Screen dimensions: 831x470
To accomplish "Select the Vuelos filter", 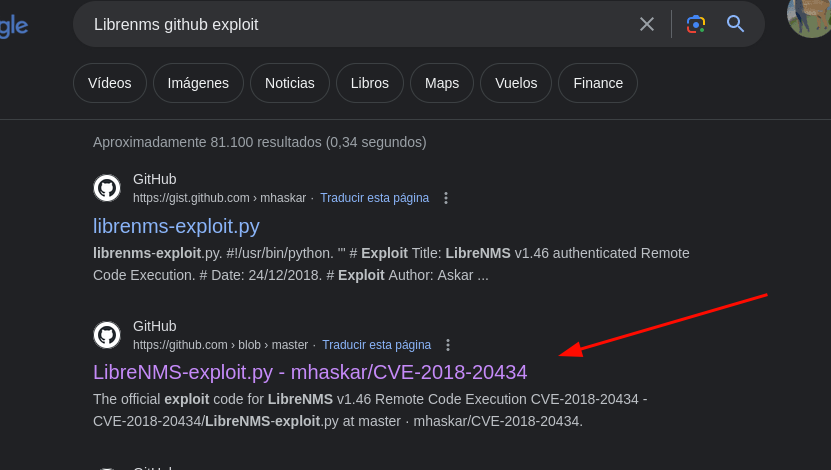I will point(516,83).
